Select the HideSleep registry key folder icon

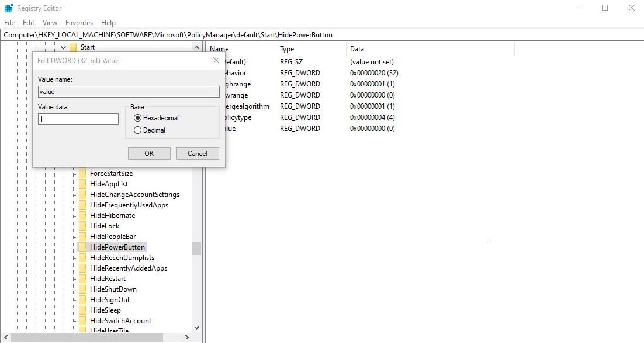pos(82,310)
